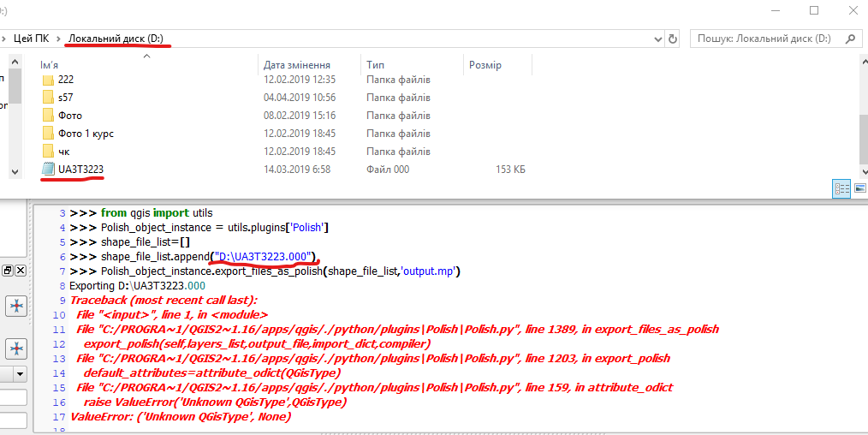Open the 222 folder

(65, 80)
